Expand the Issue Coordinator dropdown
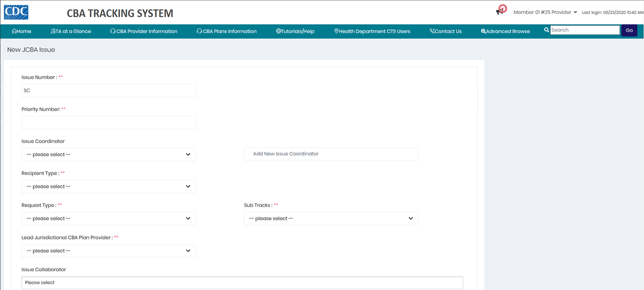 tap(108, 155)
